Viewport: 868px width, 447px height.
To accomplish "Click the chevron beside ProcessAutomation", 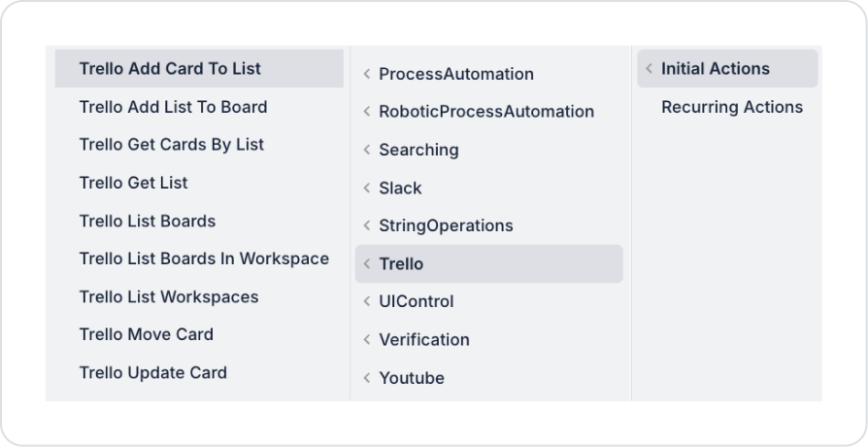I will pyautogui.click(x=367, y=74).
